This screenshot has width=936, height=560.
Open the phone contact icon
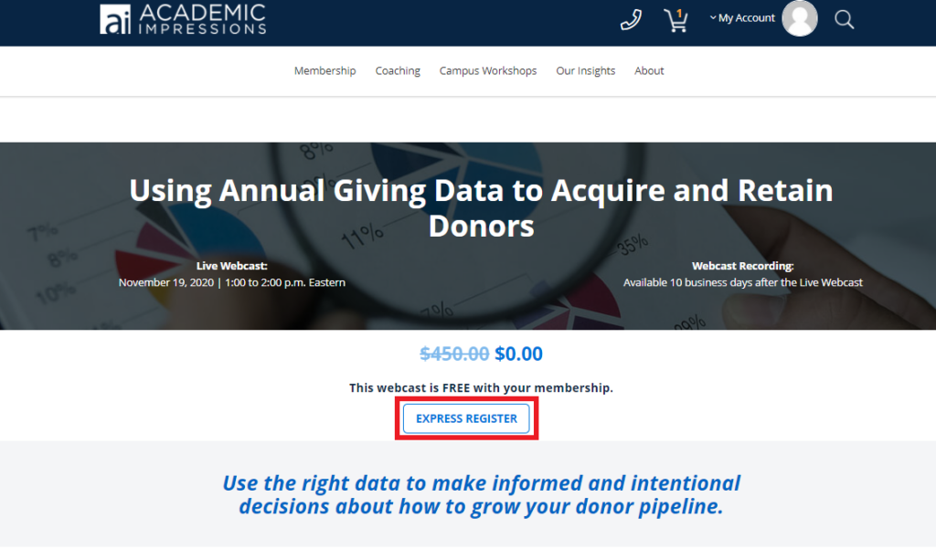(631, 19)
